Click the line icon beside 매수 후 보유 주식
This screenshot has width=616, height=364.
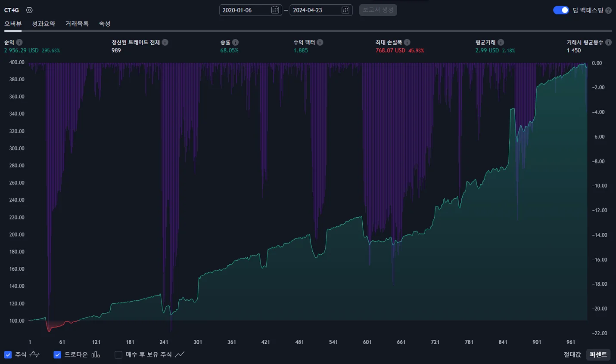(x=180, y=355)
